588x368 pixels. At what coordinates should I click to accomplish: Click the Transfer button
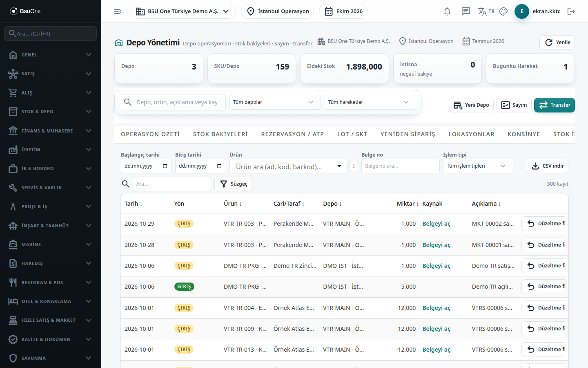coord(555,105)
